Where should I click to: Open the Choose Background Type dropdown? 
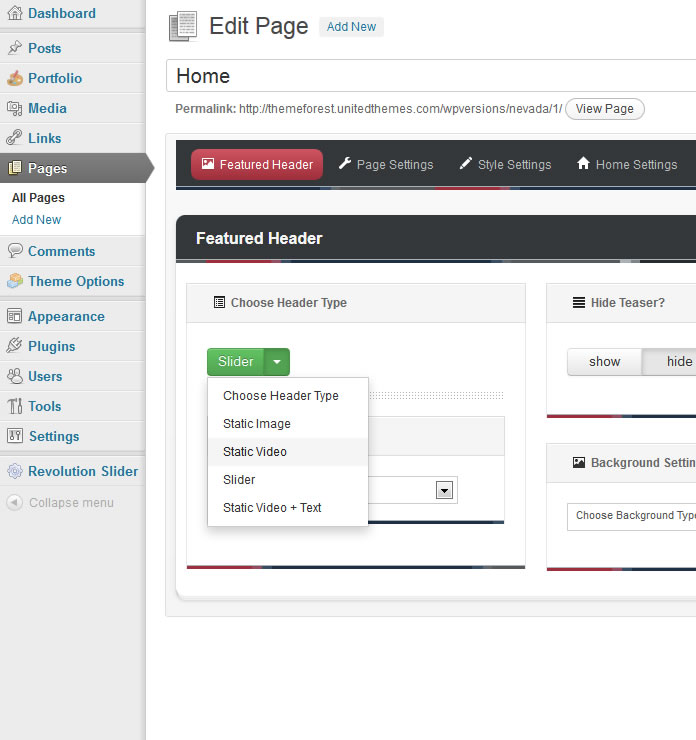coord(632,516)
